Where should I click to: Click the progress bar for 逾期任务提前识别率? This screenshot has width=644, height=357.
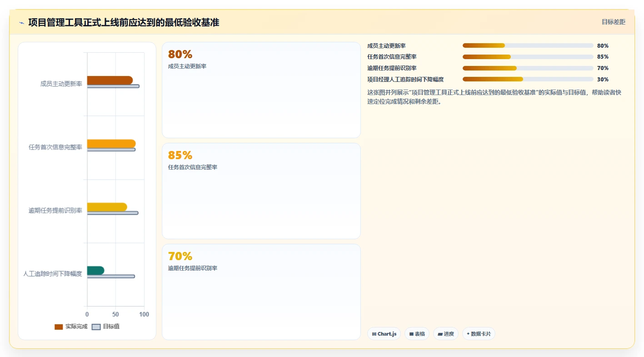[x=528, y=68]
